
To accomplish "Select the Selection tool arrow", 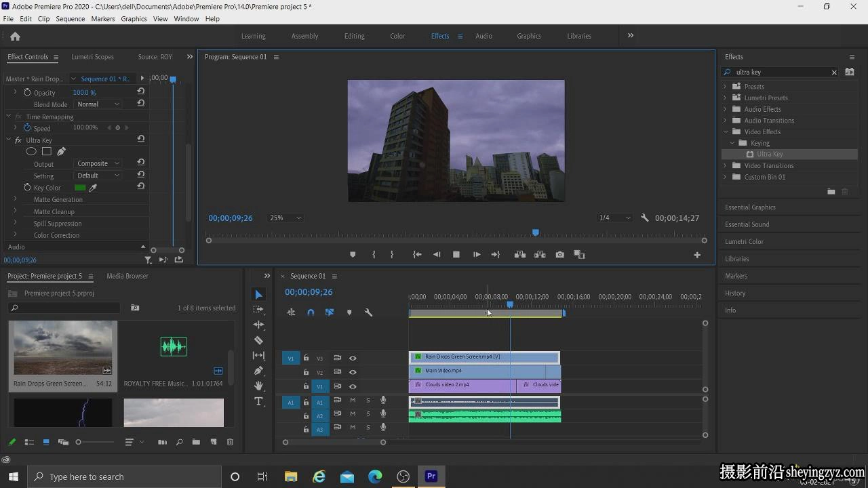I will pos(258,295).
